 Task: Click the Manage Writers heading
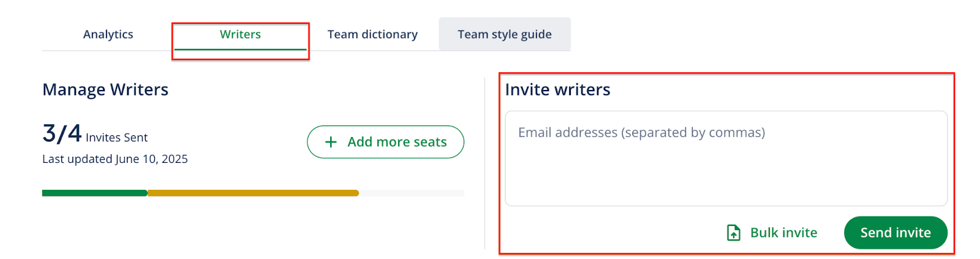click(105, 89)
